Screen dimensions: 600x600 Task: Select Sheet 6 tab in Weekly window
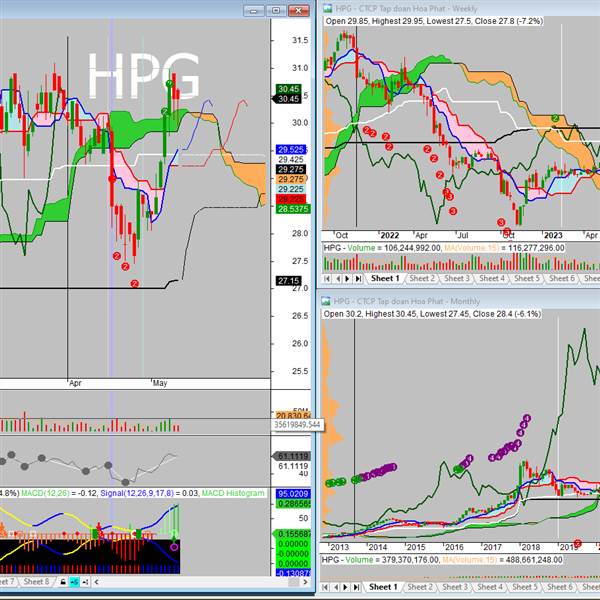point(562,278)
